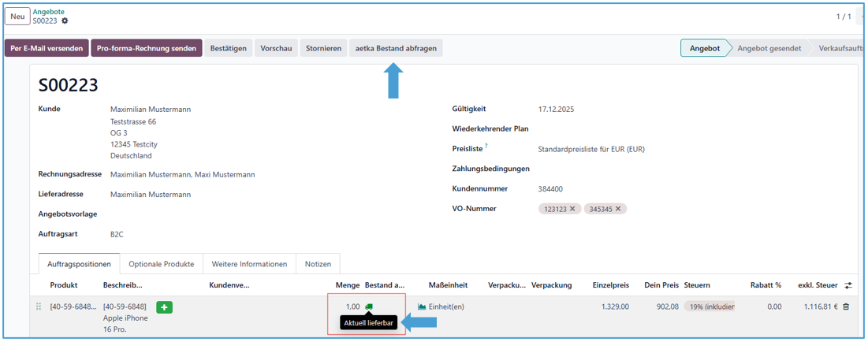This screenshot has width=868, height=342.
Task: Switch to the Optionale Produkte tab
Action: pos(161,264)
